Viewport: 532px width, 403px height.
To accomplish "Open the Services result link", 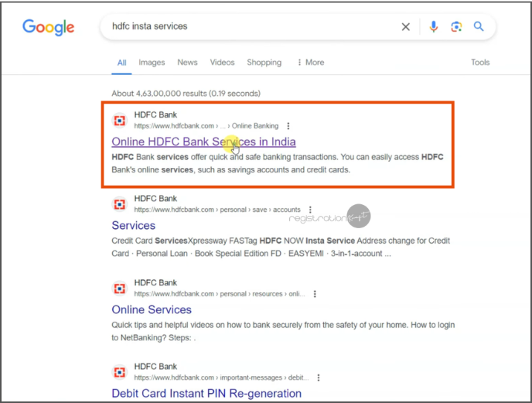I will (x=133, y=225).
